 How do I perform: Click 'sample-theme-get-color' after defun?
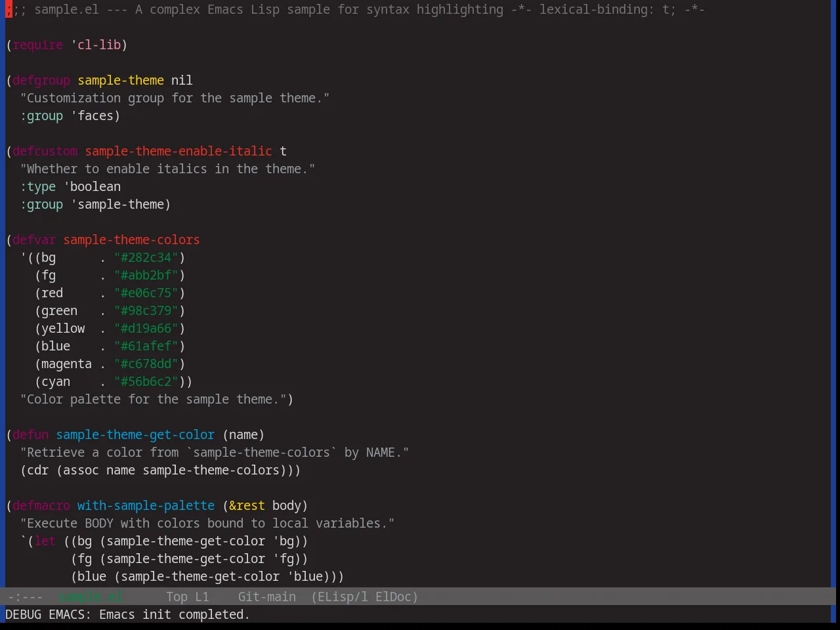click(135, 434)
